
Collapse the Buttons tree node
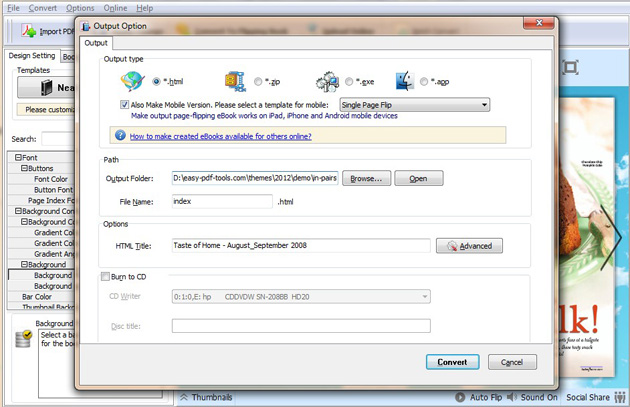click(24, 168)
